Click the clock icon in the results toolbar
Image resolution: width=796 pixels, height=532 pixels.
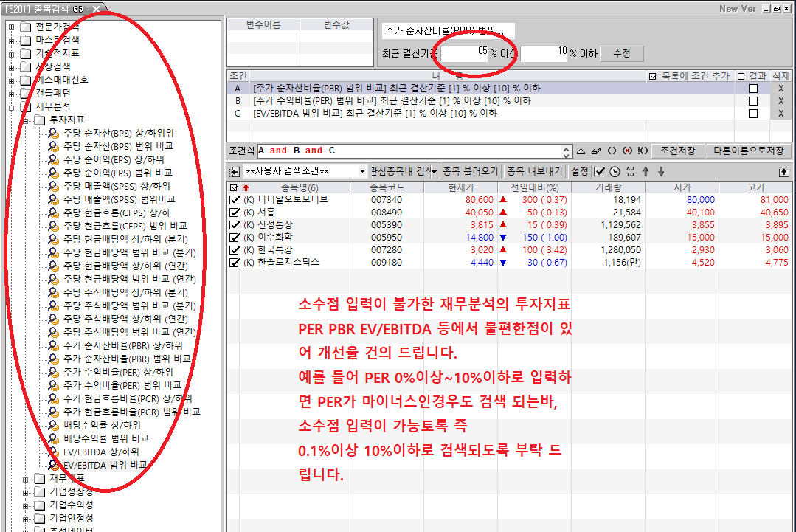pyautogui.click(x=615, y=171)
